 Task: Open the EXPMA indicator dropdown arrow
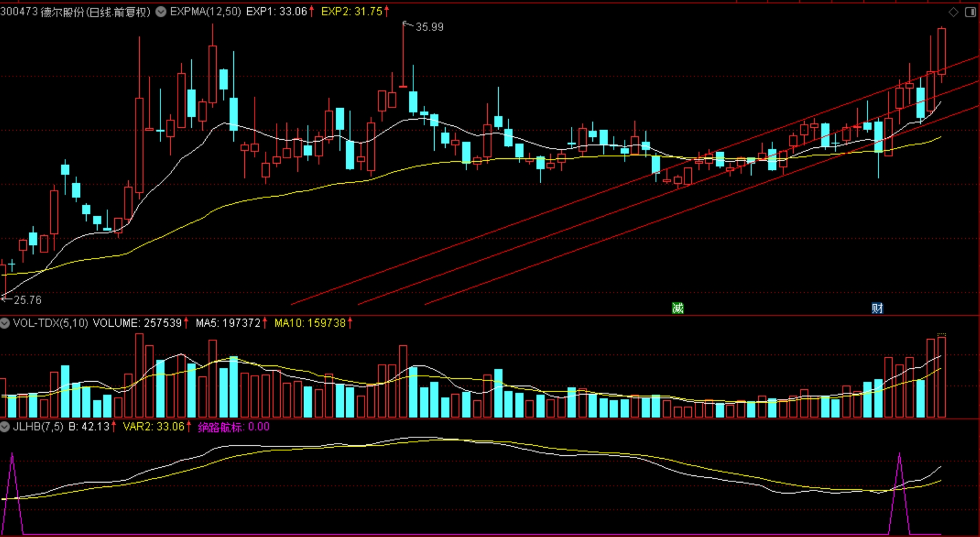(x=161, y=12)
